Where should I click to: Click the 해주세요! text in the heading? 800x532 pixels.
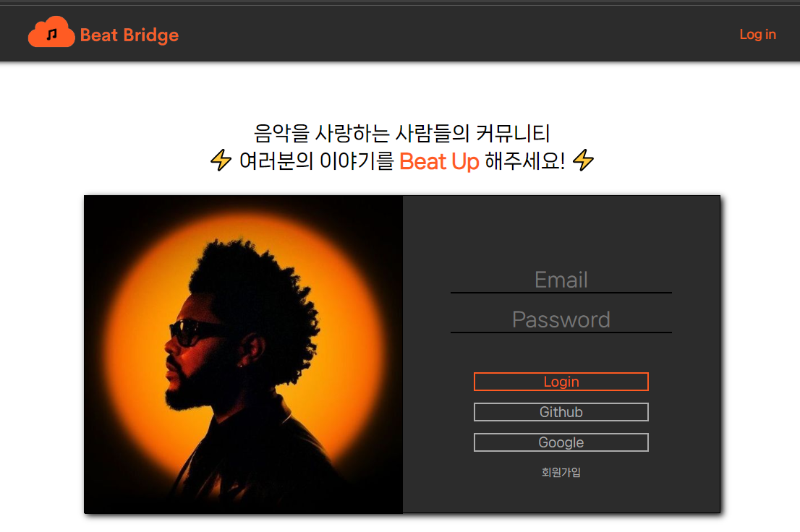coord(524,161)
